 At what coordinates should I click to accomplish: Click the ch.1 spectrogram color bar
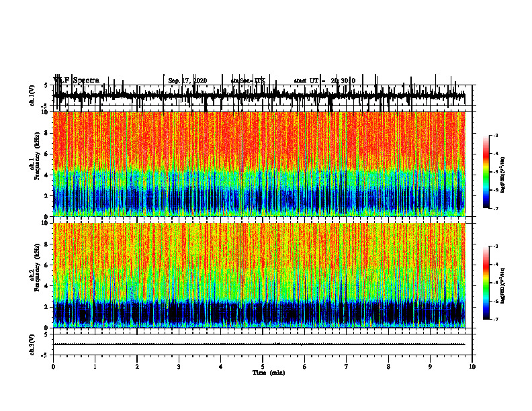tap(486, 172)
